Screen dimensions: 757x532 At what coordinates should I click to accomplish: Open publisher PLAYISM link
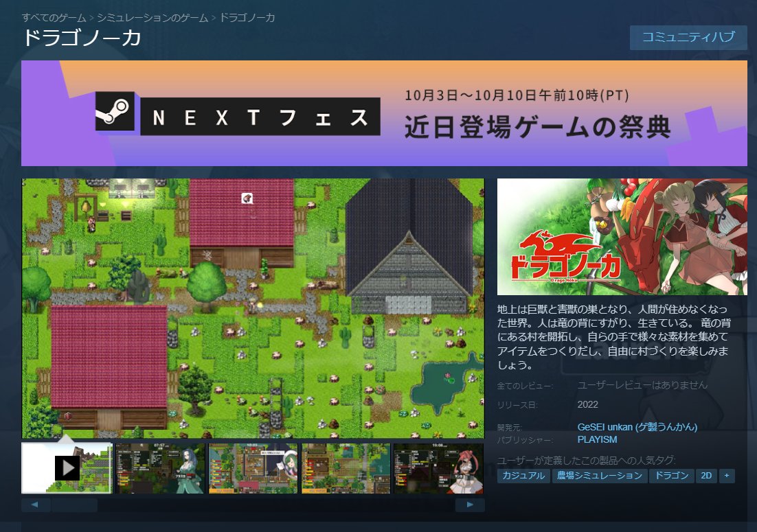click(x=597, y=439)
